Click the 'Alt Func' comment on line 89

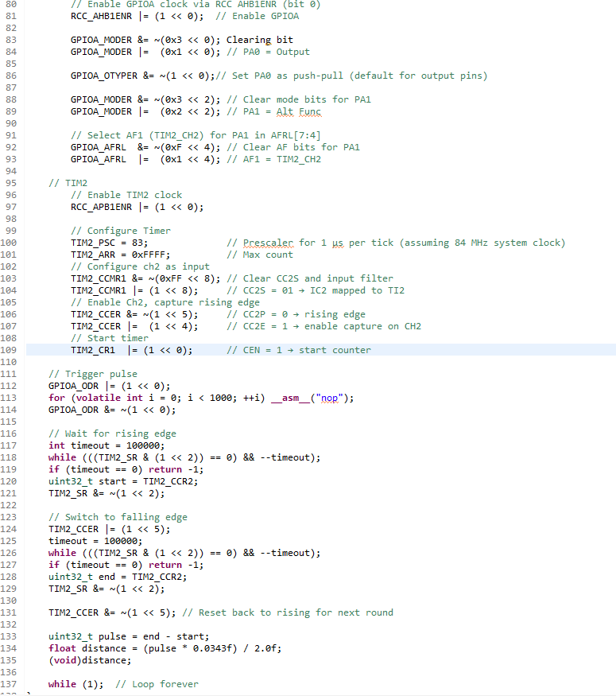(299, 111)
